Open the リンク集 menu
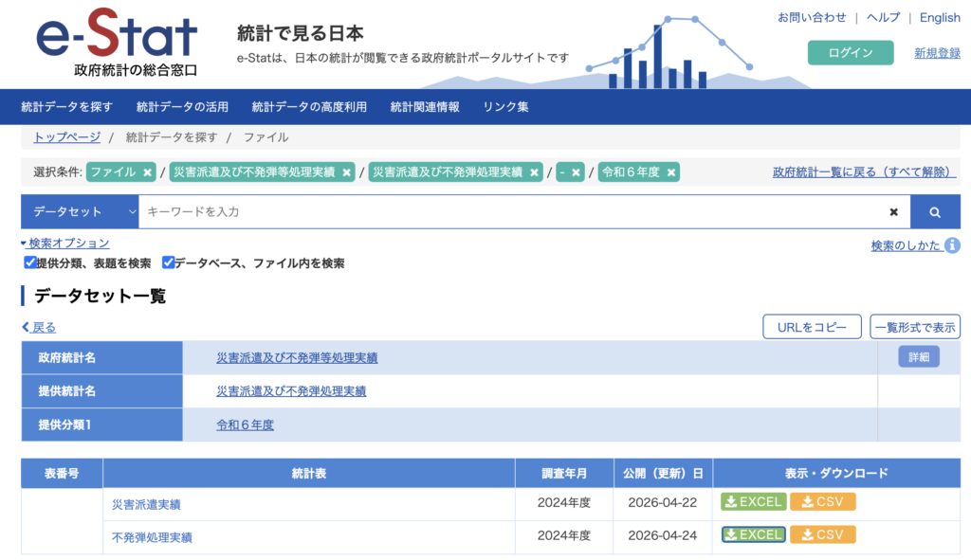The height and width of the screenshot is (560, 971). [x=505, y=107]
